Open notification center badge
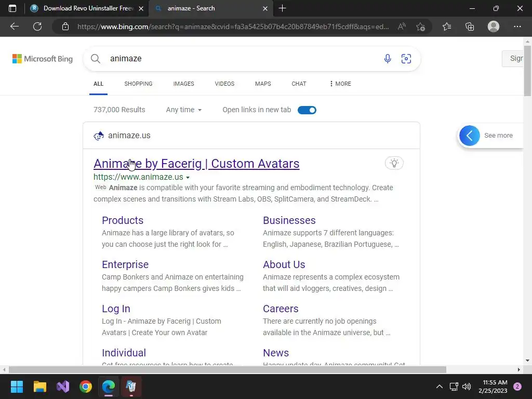 [x=517, y=387]
